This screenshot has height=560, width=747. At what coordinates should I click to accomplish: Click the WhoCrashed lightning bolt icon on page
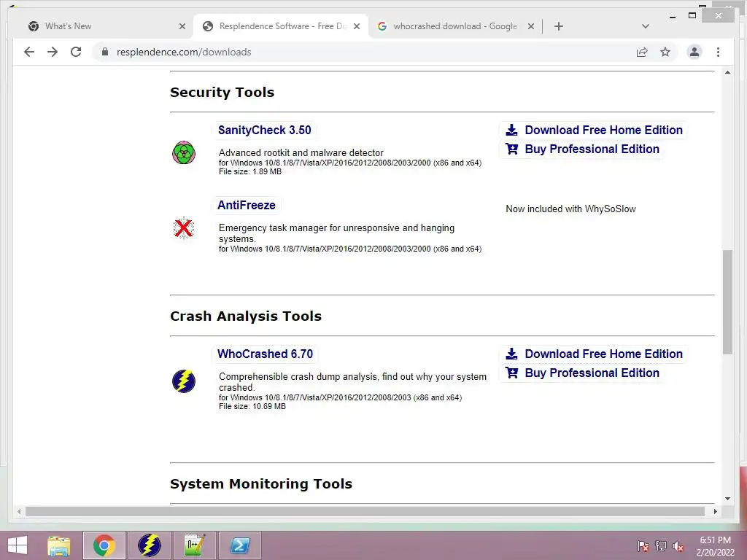point(184,381)
